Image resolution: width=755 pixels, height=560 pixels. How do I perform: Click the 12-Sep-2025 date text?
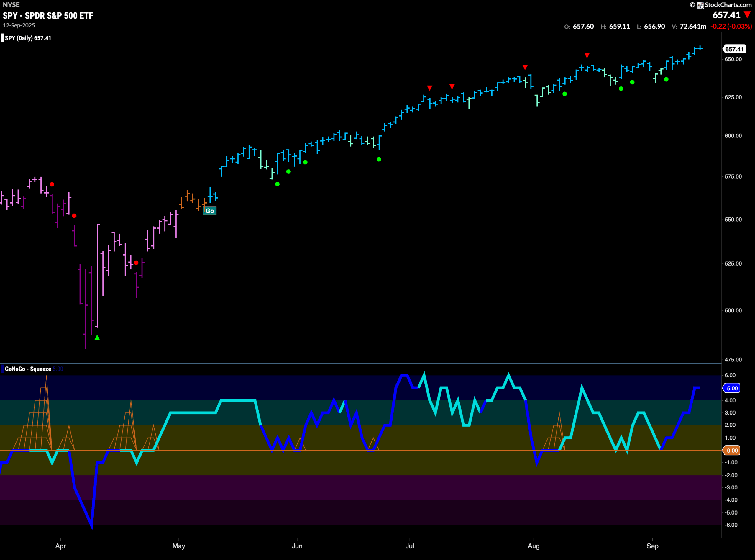pyautogui.click(x=19, y=25)
